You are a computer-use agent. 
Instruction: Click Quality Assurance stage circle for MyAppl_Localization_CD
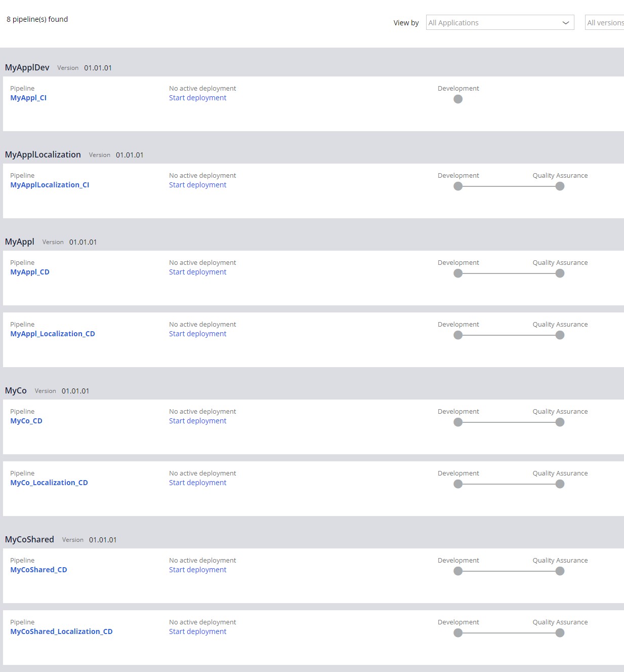point(560,335)
